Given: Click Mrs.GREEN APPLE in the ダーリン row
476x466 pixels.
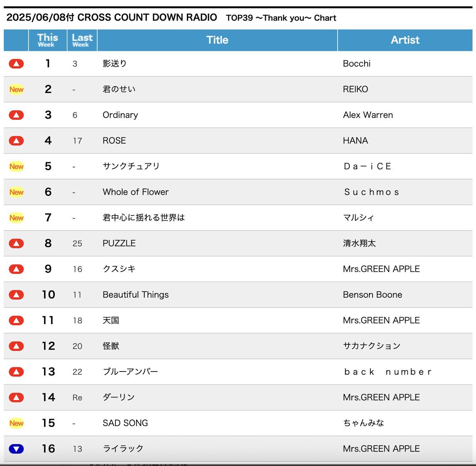Looking at the screenshot, I should pyautogui.click(x=381, y=397).
